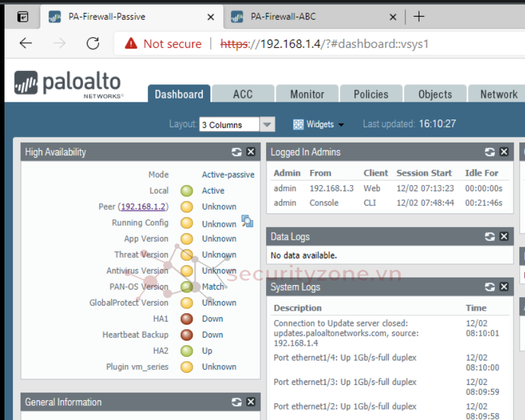Reload the page with browser refresh button

click(x=93, y=43)
